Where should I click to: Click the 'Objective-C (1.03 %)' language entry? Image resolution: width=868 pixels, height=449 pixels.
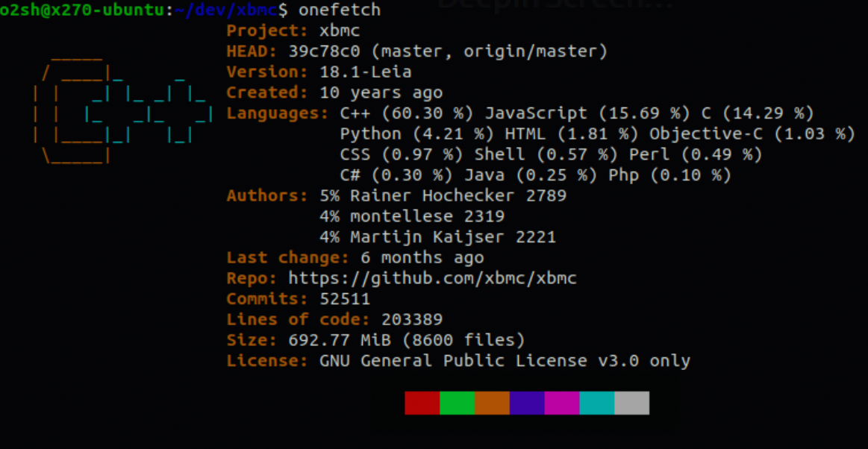point(752,134)
